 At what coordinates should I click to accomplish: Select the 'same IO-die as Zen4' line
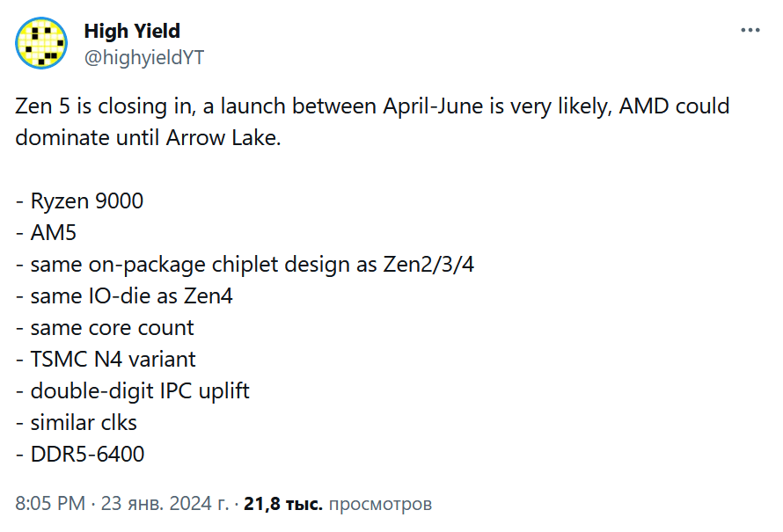coord(124,296)
